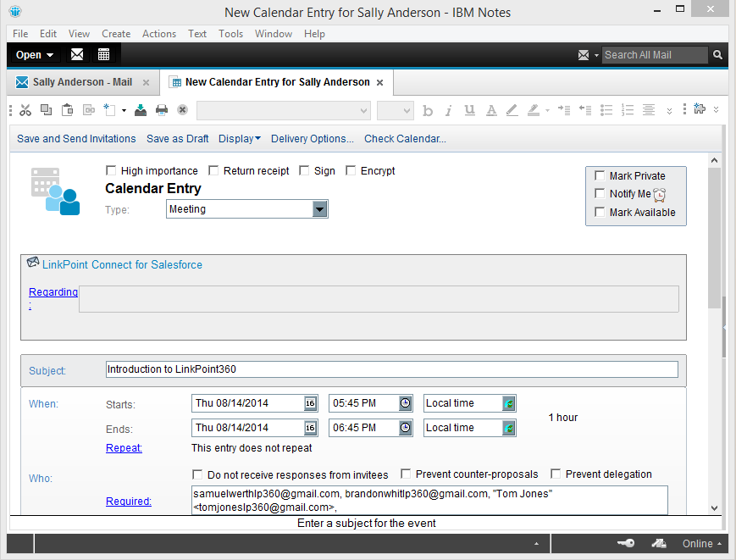Toggle underline text formatting
Image resolution: width=736 pixels, height=560 pixels.
pyautogui.click(x=469, y=110)
